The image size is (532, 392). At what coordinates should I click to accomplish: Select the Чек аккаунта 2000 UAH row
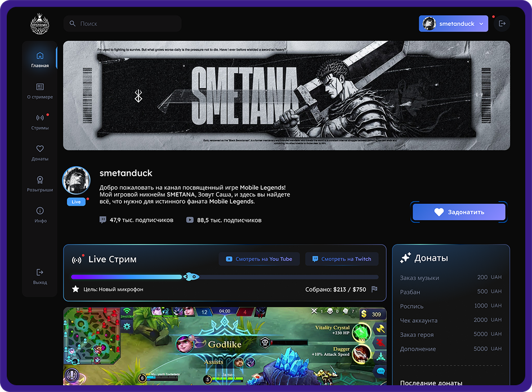click(x=450, y=320)
